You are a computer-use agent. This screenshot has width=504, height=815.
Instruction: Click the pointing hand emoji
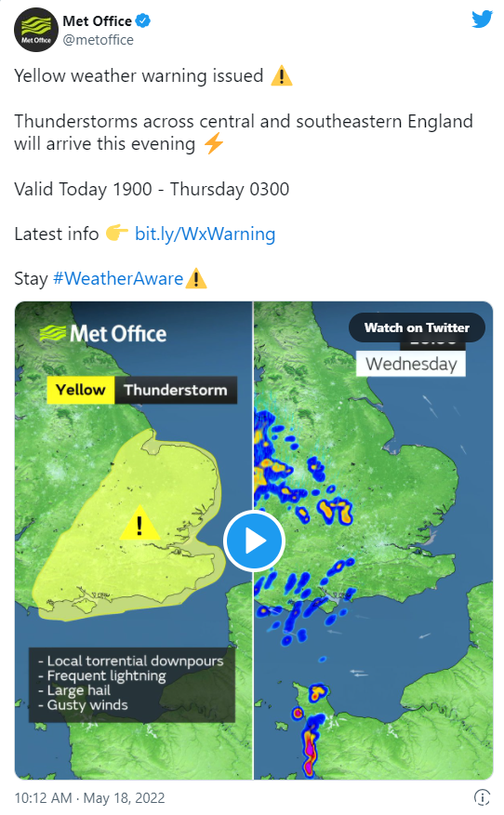117,233
